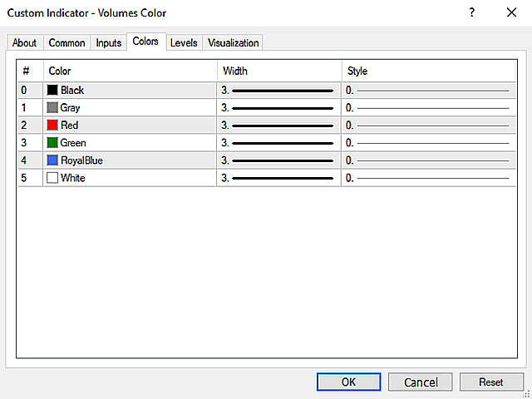Click the help question mark icon

coord(471,12)
